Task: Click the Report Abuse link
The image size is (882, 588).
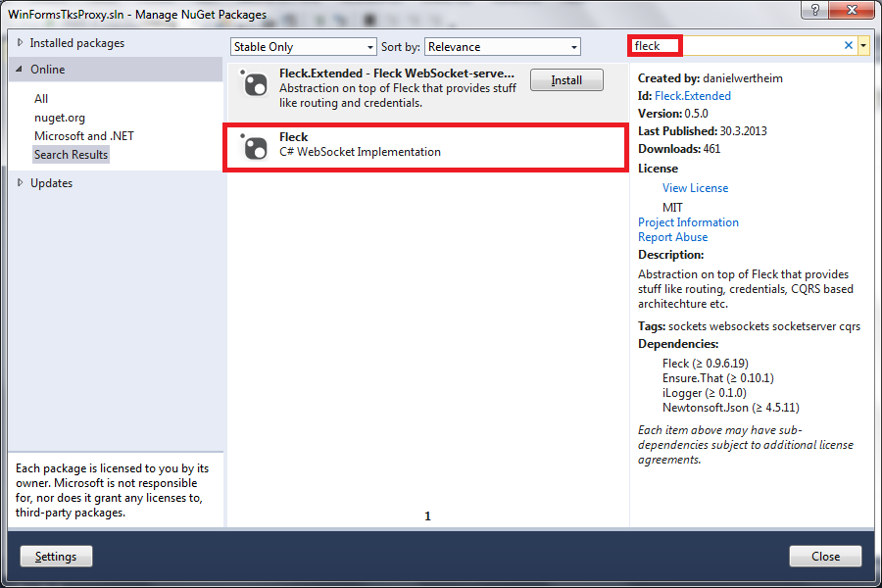Action: coord(672,237)
